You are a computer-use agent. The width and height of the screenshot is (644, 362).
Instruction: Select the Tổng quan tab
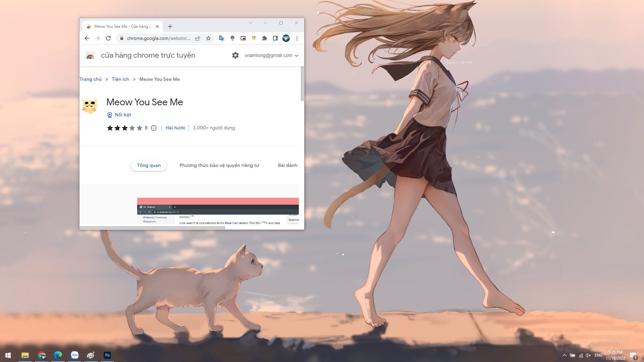[x=149, y=165]
